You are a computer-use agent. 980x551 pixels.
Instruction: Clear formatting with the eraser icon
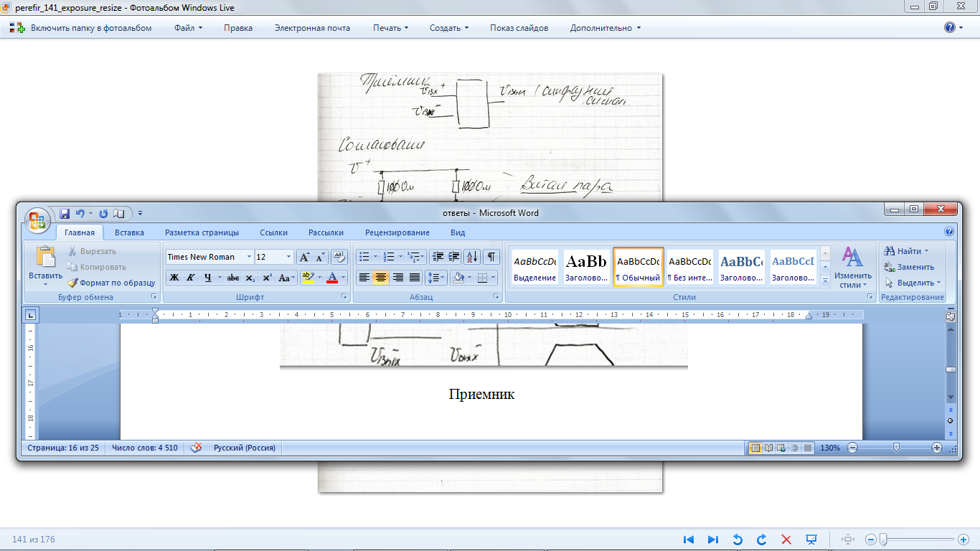click(339, 257)
